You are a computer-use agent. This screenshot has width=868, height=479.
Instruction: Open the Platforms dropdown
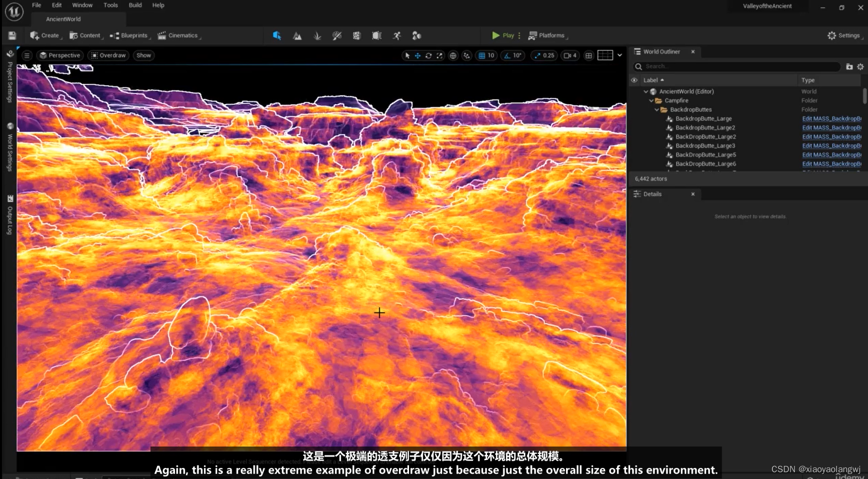coord(548,36)
